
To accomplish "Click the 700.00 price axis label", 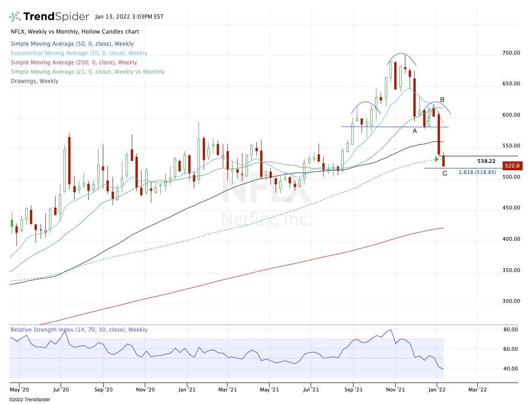I will (511, 53).
